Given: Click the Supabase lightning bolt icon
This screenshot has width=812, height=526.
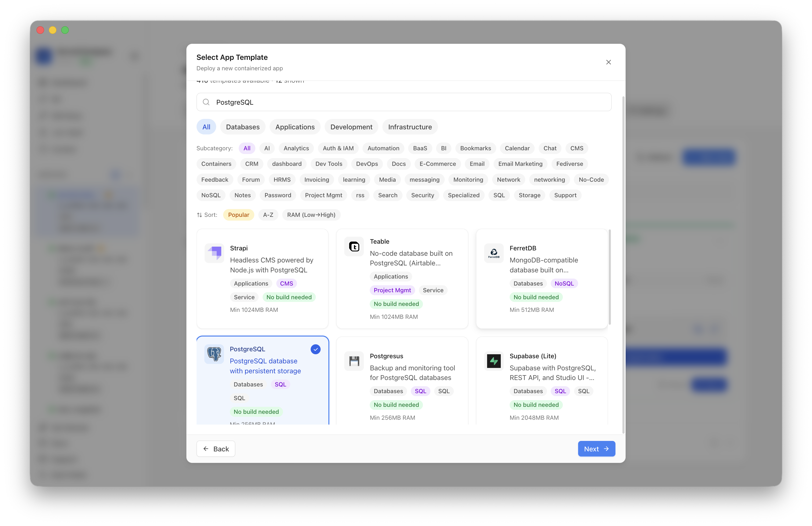Looking at the screenshot, I should [x=494, y=361].
